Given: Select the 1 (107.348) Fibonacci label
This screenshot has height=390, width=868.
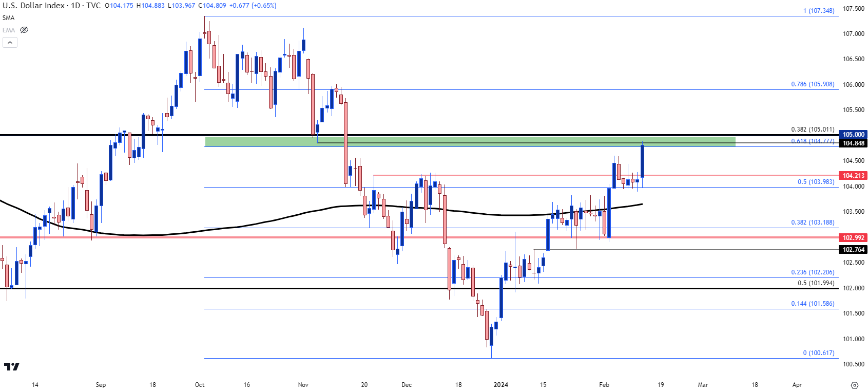Looking at the screenshot, I should [x=819, y=11].
